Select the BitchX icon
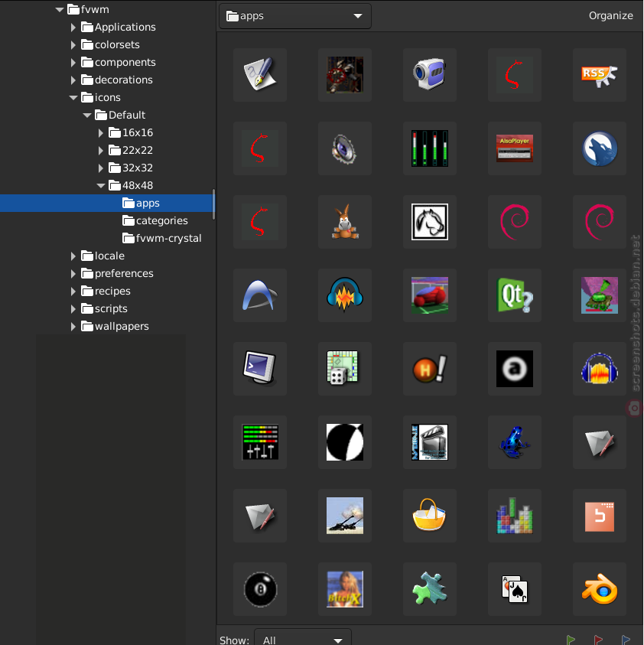644x645 pixels. [x=345, y=589]
